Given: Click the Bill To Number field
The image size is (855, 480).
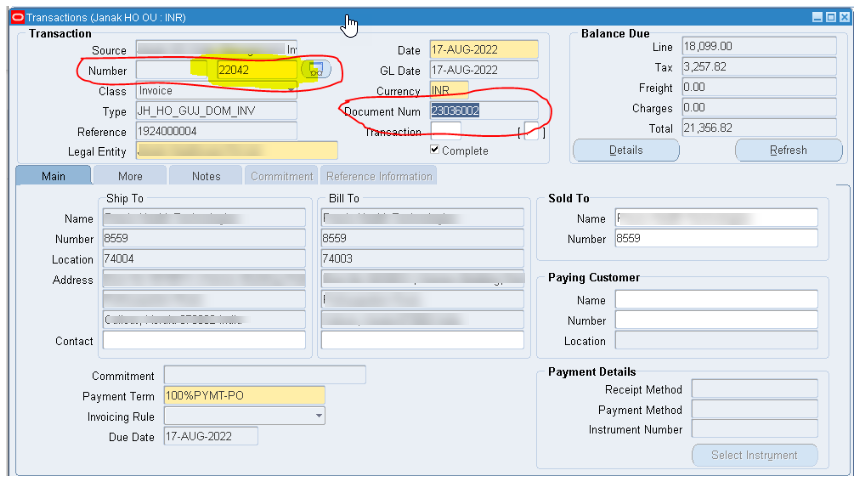Looking at the screenshot, I should pos(423,238).
